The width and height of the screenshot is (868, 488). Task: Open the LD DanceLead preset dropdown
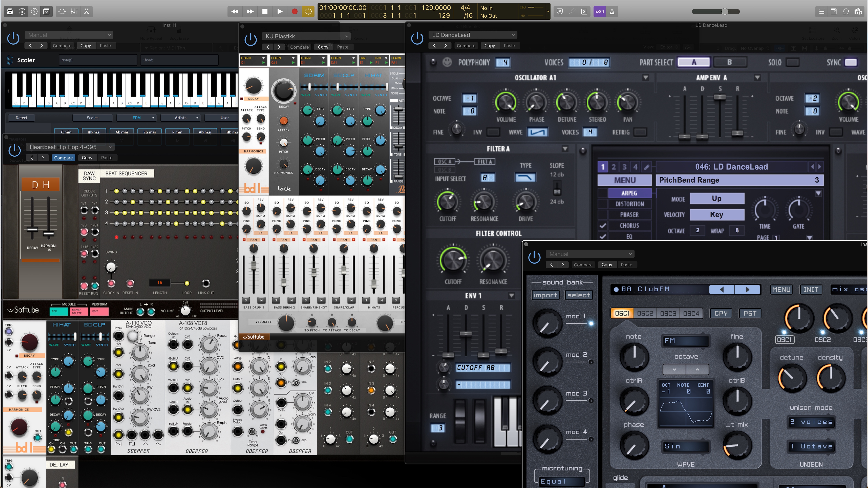pos(473,35)
